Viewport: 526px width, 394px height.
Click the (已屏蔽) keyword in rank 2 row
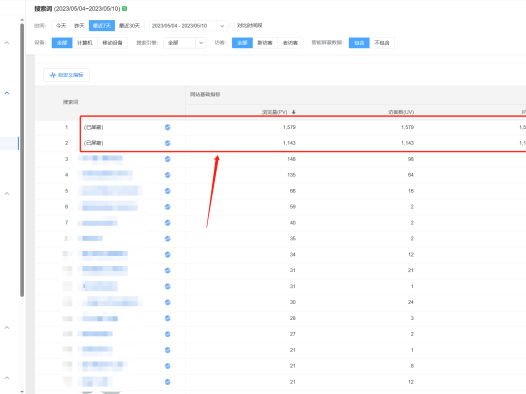pyautogui.click(x=94, y=143)
